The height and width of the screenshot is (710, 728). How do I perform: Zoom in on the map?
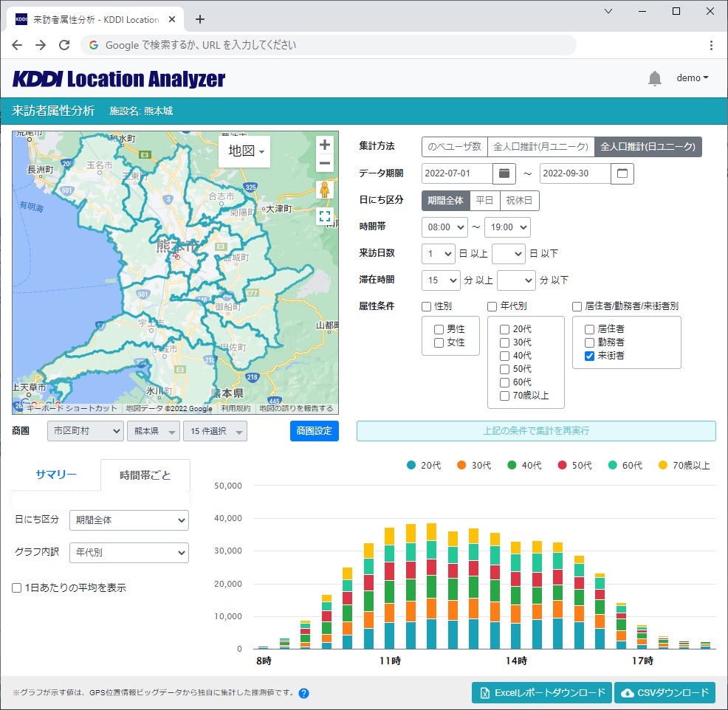[x=324, y=145]
